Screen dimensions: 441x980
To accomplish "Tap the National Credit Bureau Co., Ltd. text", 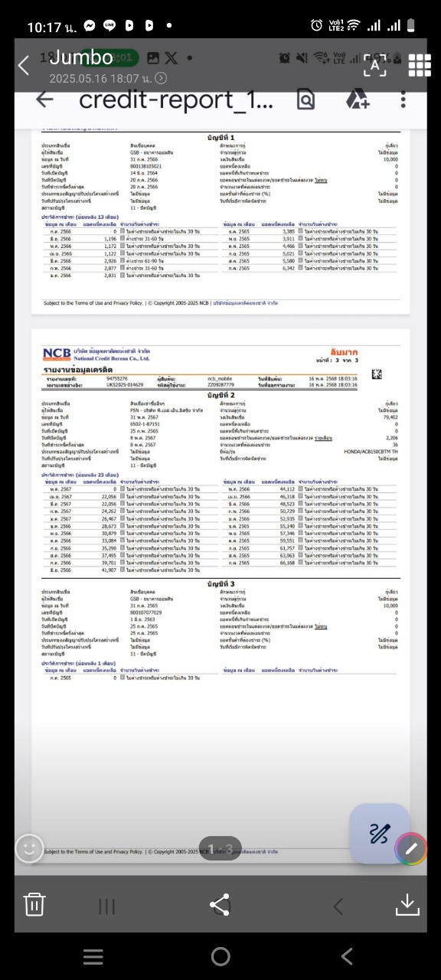I will pyautogui.click(x=112, y=358).
